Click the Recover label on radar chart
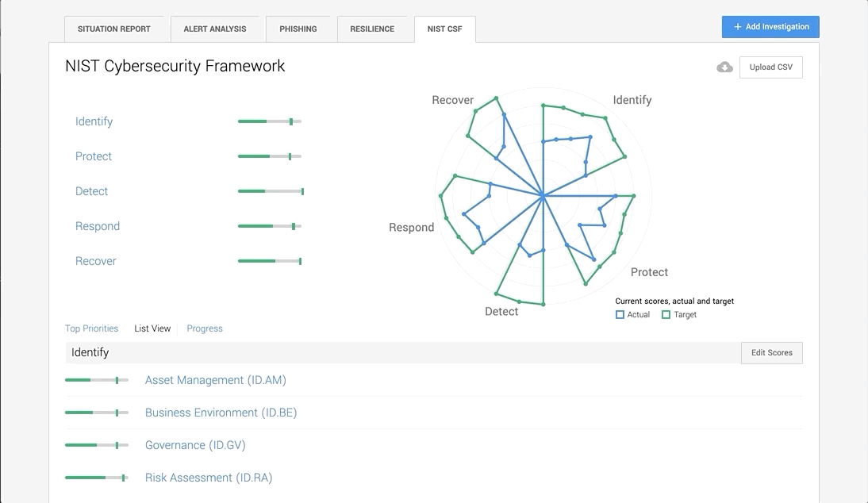 (x=453, y=100)
